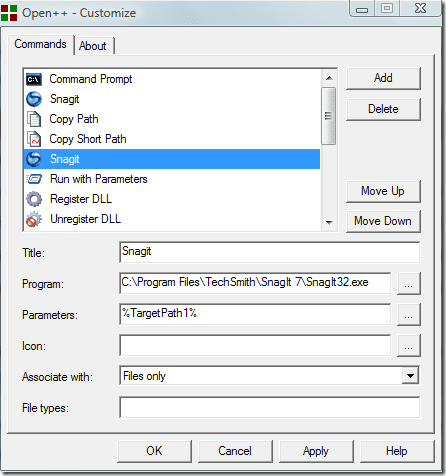Browse for Program path using ellipsis button

409,284
